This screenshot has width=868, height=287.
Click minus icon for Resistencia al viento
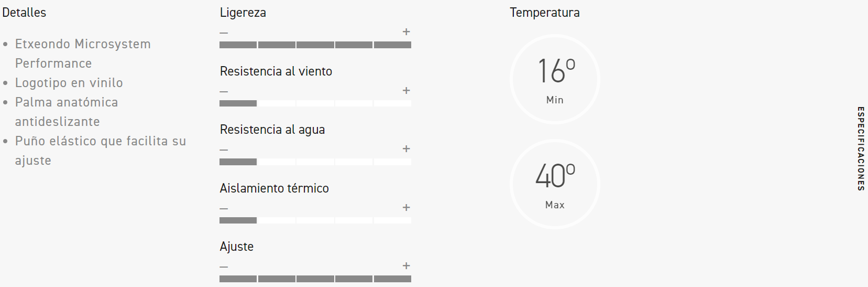coord(224,92)
